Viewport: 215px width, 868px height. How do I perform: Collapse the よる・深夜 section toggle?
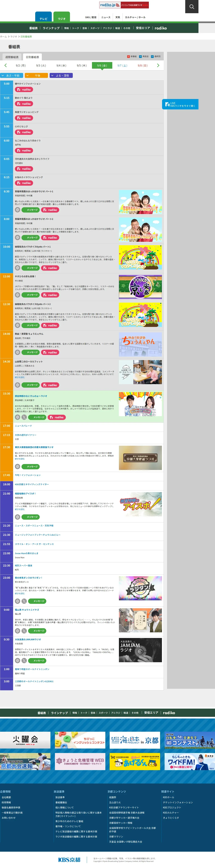61,75
